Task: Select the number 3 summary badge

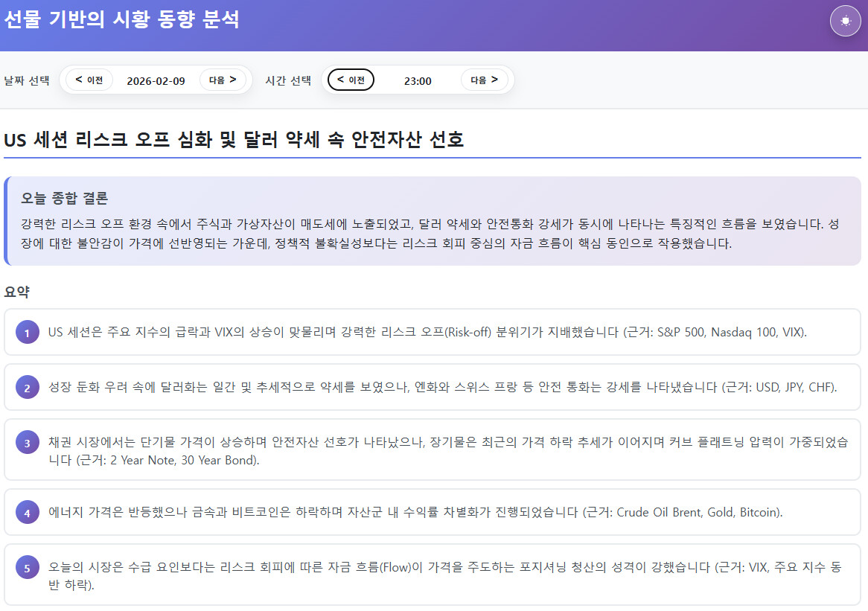Action: (x=27, y=443)
